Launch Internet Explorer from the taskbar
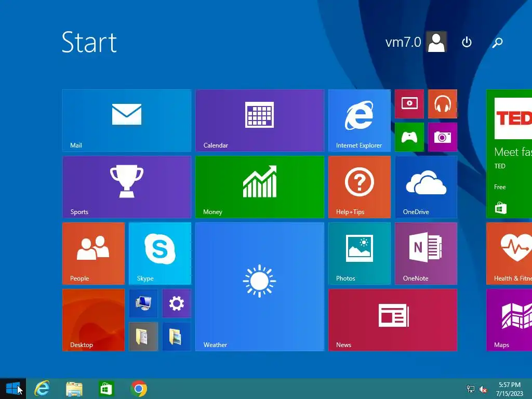The width and height of the screenshot is (532, 399). coord(42,389)
